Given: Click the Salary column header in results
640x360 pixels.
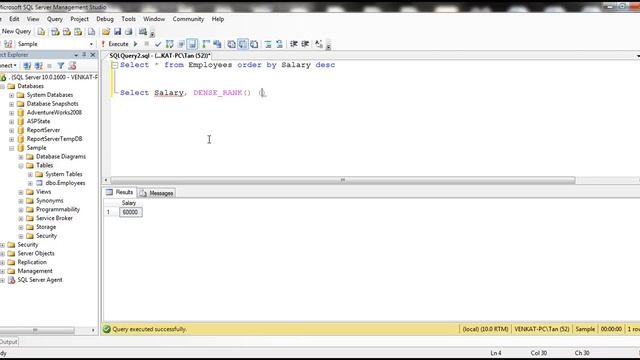Looking at the screenshot, I should coord(129,203).
